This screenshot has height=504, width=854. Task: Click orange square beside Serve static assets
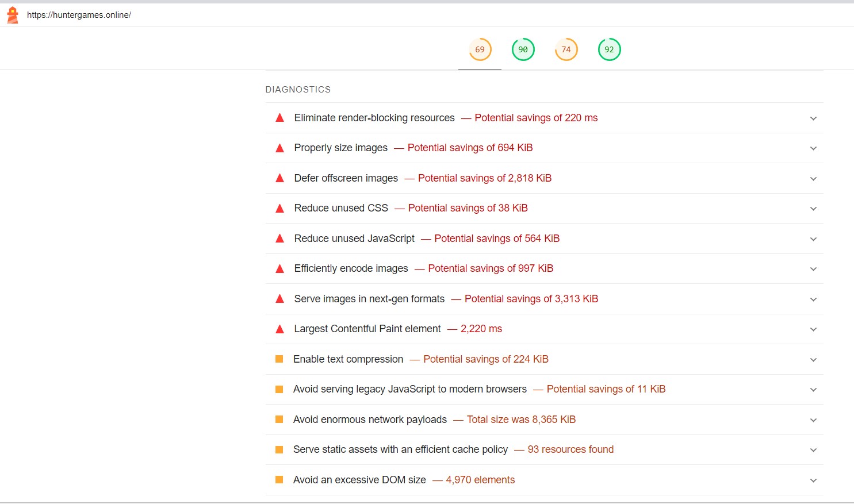279,449
